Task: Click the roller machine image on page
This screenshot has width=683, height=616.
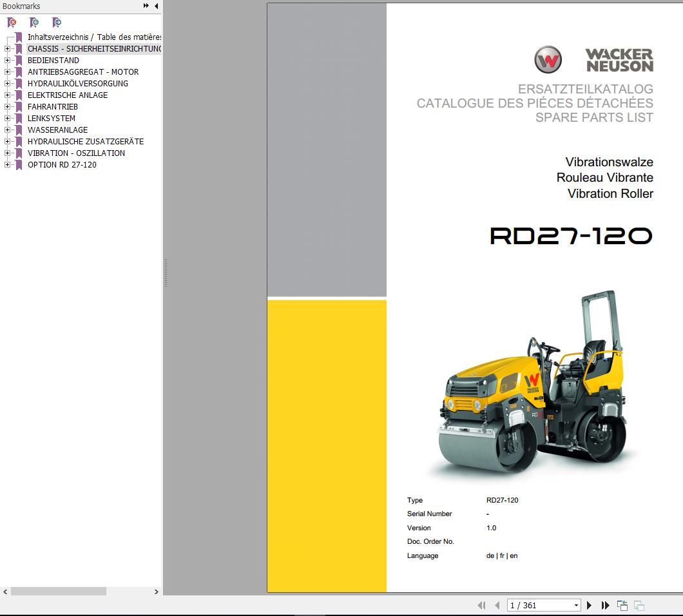Action: coord(533,383)
